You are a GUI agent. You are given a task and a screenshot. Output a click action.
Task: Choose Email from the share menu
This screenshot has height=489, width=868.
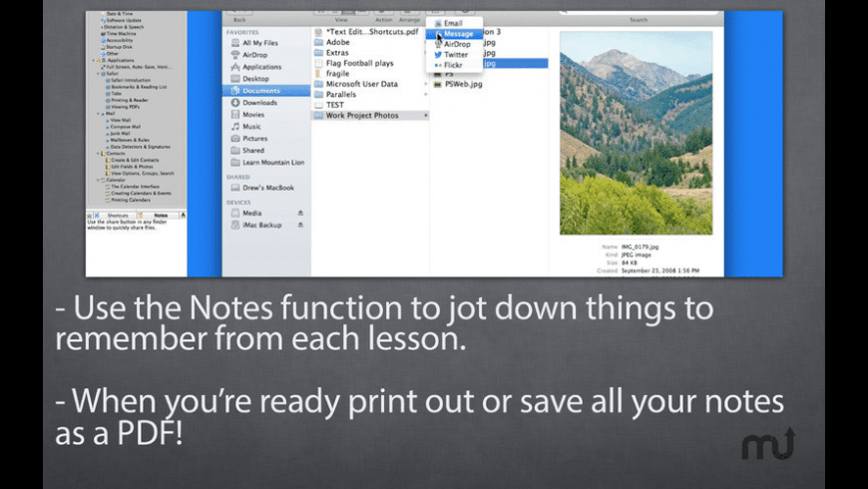point(453,23)
